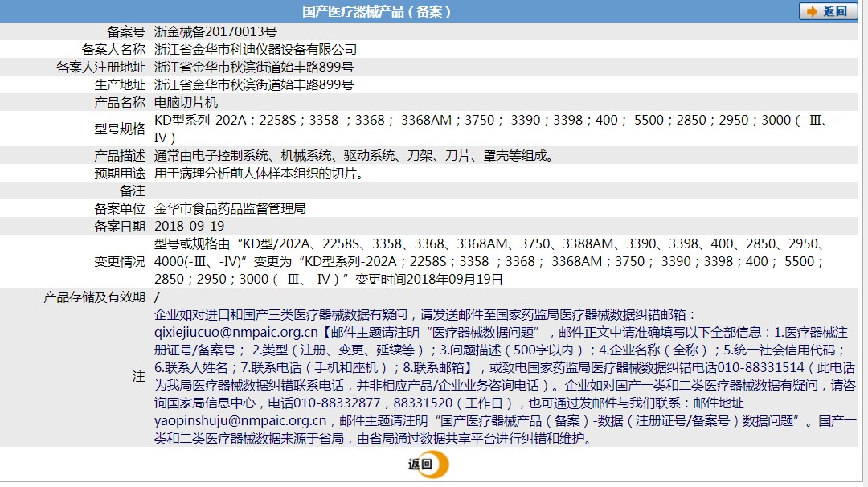Viewport: 868px width, 487px height.
Task: Select the slash value in 产品存储及有效期 row
Action: pos(157,297)
